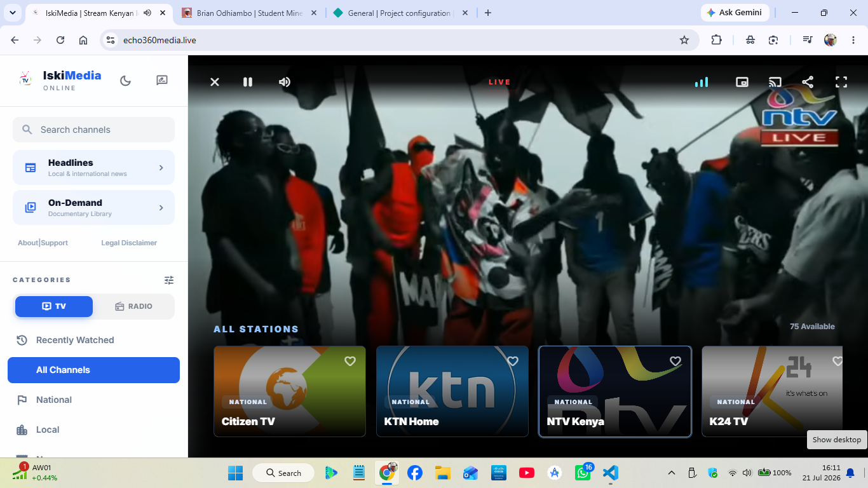Open the Legal Disclaimer link
The height and width of the screenshot is (488, 868).
(x=129, y=243)
